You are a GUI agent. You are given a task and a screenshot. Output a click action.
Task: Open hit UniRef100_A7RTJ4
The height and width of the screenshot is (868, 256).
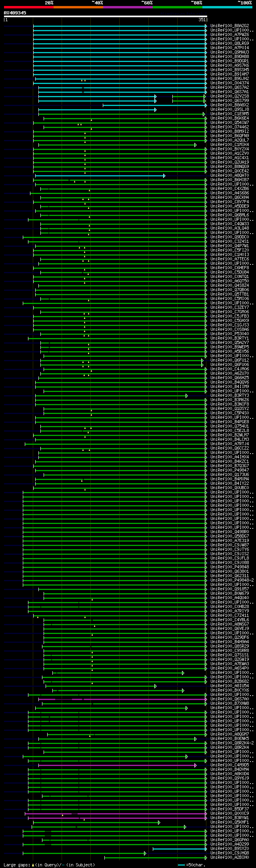tap(230, 444)
